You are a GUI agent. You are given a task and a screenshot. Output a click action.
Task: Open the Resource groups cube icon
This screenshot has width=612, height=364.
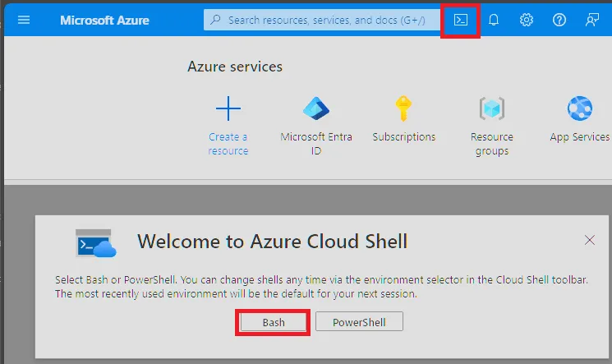click(491, 108)
